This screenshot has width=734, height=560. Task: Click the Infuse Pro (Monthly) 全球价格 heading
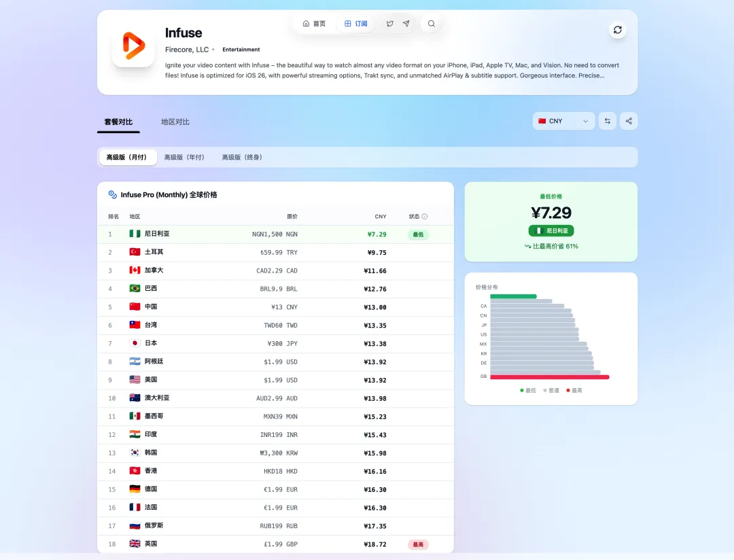169,195
